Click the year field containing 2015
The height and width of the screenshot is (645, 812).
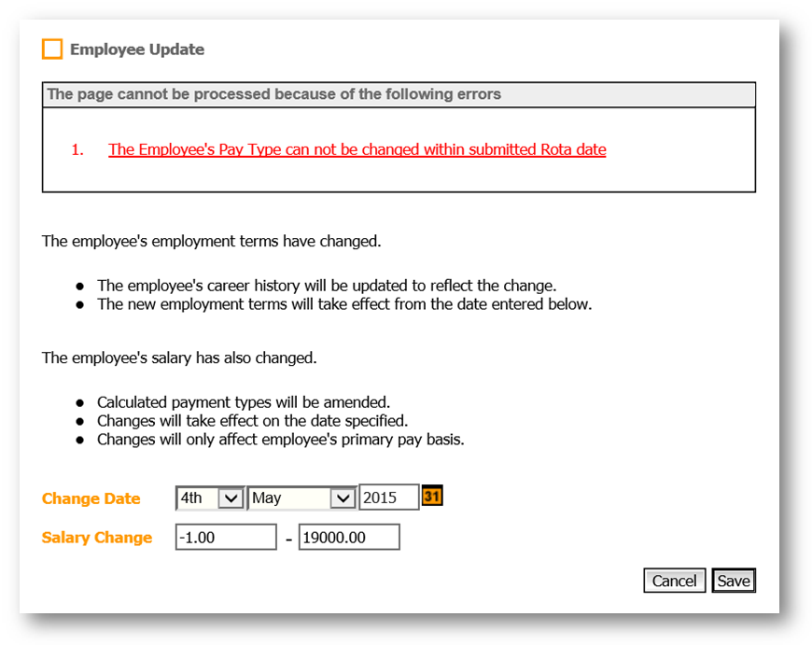click(x=388, y=498)
